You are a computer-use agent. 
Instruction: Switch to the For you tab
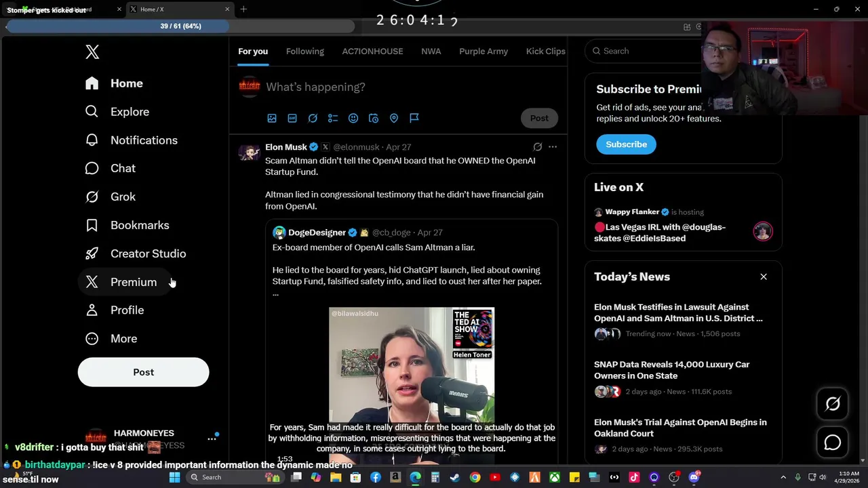coord(253,52)
